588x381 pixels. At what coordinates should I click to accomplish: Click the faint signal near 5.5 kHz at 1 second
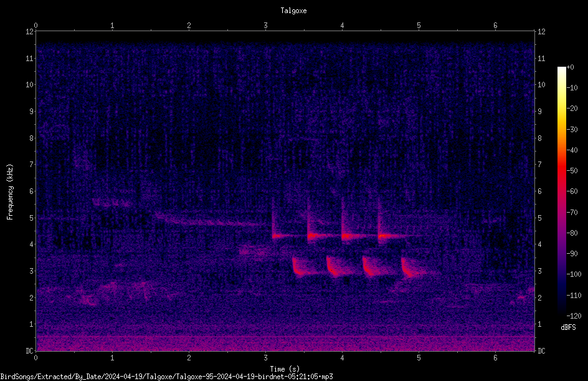pos(111,203)
